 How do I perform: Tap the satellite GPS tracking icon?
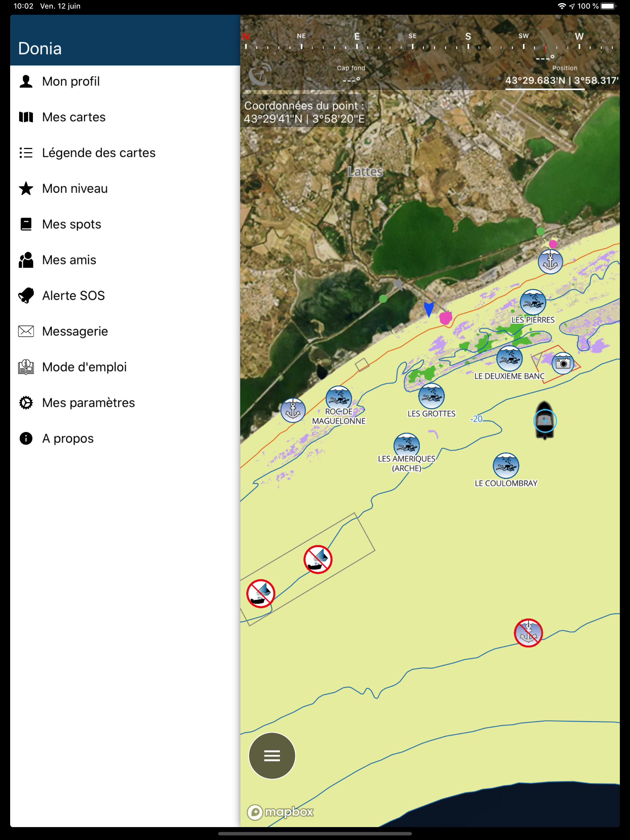pyautogui.click(x=260, y=74)
